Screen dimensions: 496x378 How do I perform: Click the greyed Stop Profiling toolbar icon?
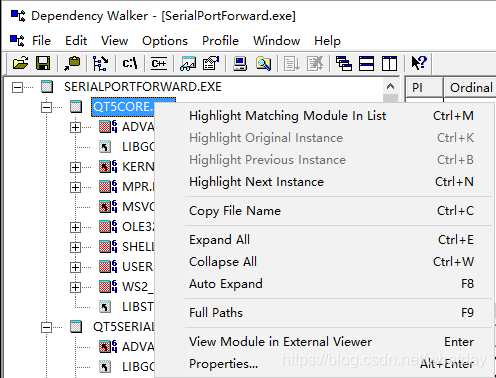[315, 63]
